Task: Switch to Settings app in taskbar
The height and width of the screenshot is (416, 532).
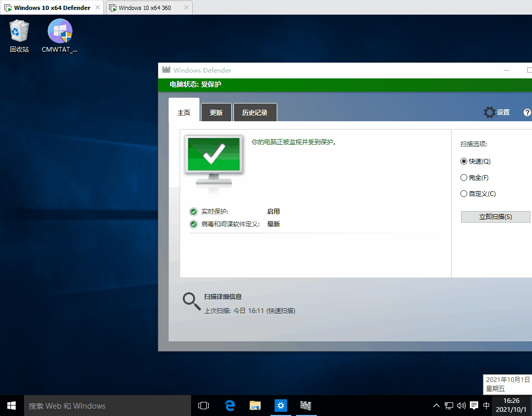Action: pyautogui.click(x=280, y=406)
